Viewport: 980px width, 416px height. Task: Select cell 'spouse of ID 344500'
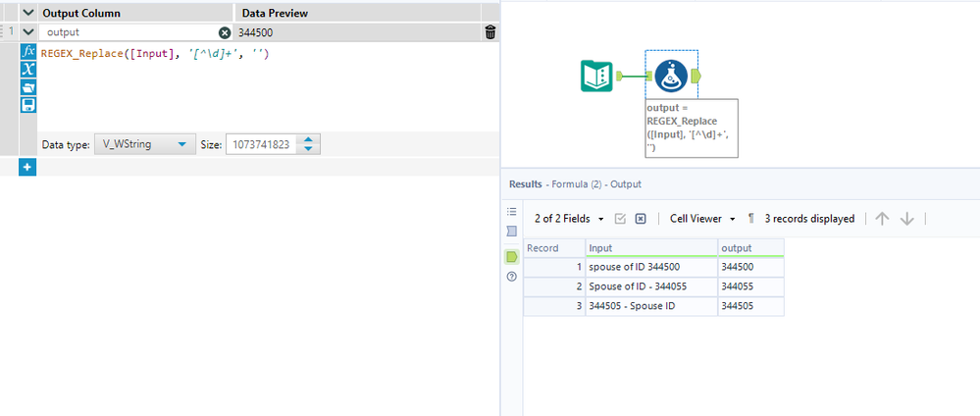(x=651, y=267)
